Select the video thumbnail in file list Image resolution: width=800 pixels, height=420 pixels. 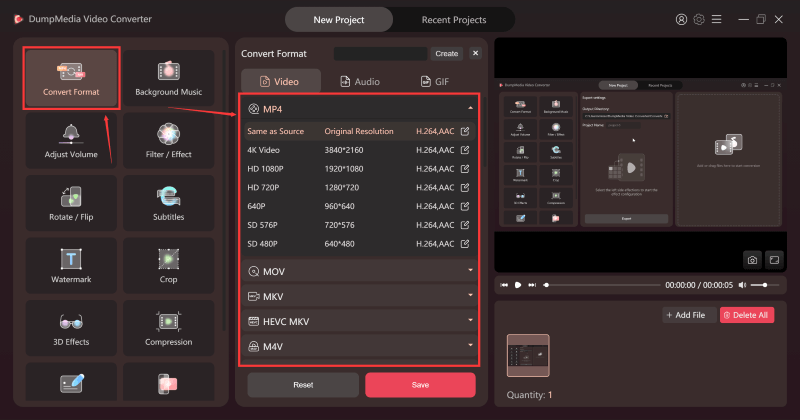click(x=528, y=356)
